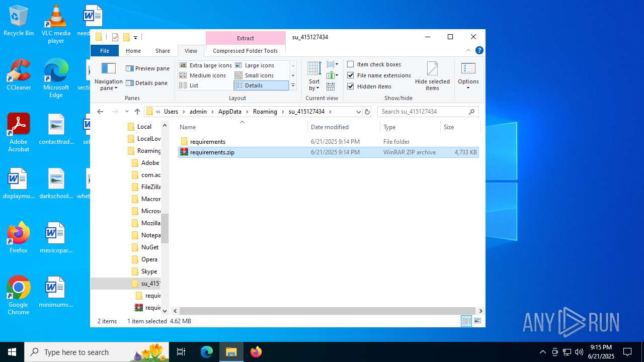Toggle the Details pane

(146, 83)
